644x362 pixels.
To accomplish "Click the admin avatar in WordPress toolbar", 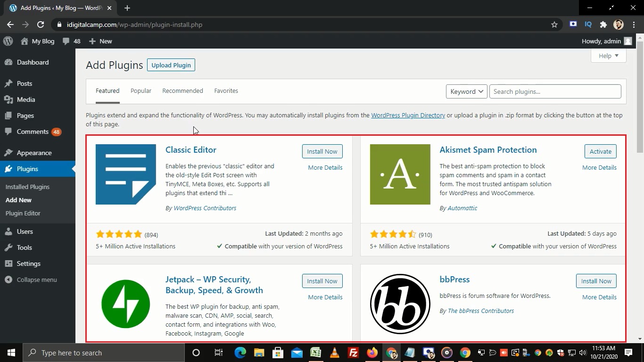I will pos(628,41).
